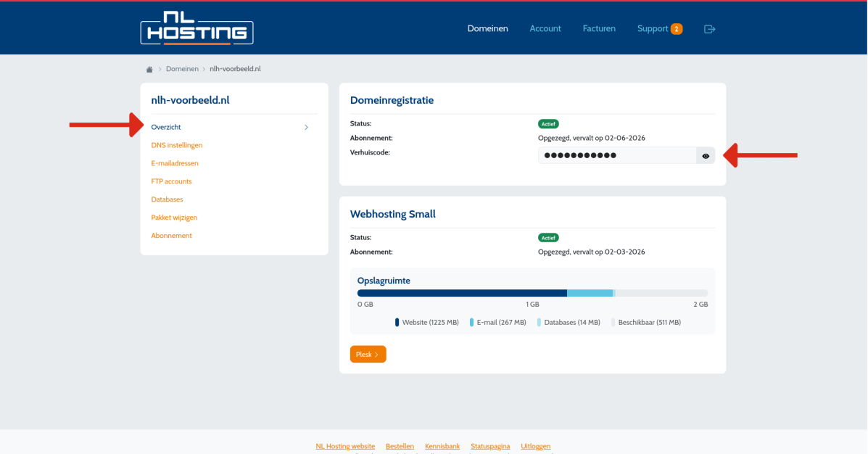Click the Verhuiscode password field

click(x=616, y=156)
